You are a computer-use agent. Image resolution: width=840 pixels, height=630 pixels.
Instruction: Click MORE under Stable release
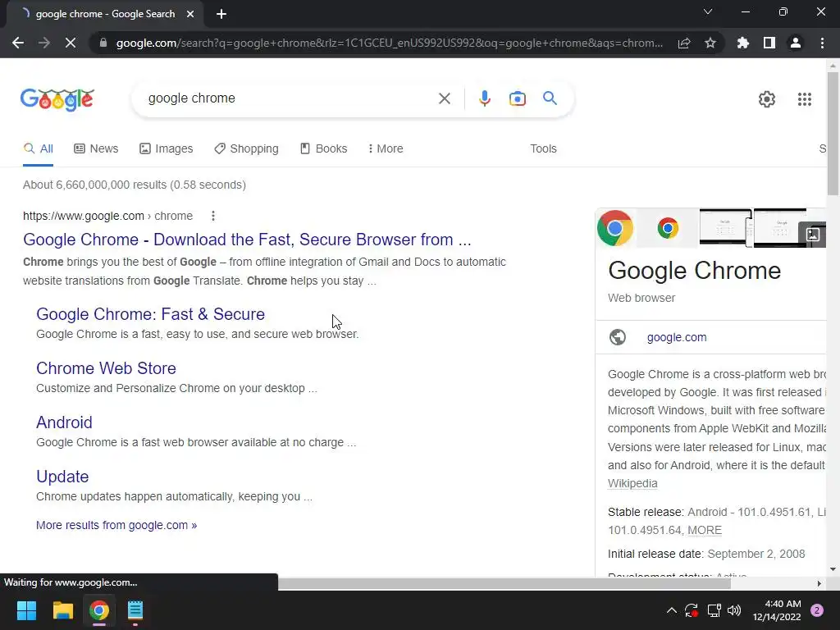(705, 531)
